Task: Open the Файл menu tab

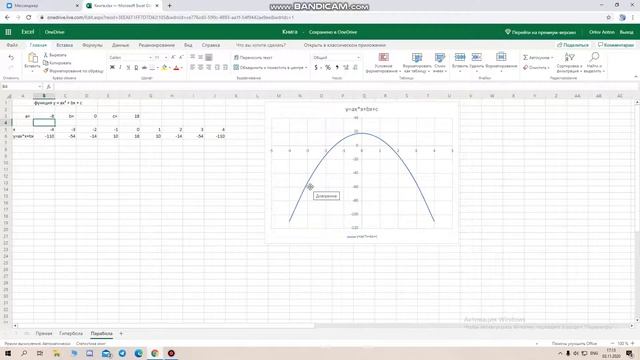Action: click(x=12, y=45)
